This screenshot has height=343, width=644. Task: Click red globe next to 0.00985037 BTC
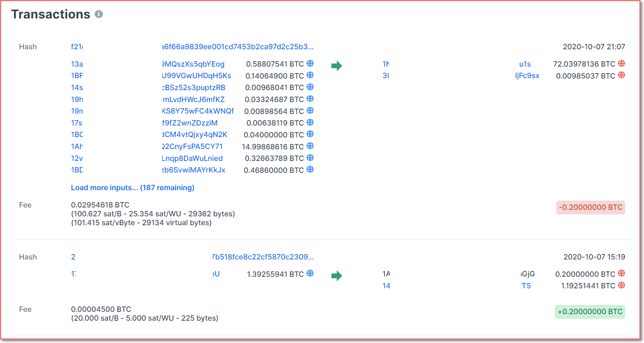[621, 75]
